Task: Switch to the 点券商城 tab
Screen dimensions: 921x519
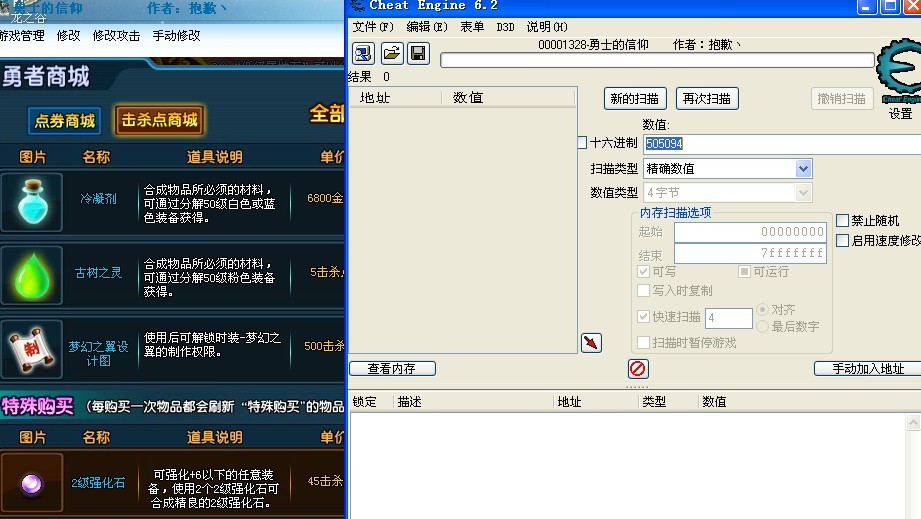Action: click(x=65, y=121)
